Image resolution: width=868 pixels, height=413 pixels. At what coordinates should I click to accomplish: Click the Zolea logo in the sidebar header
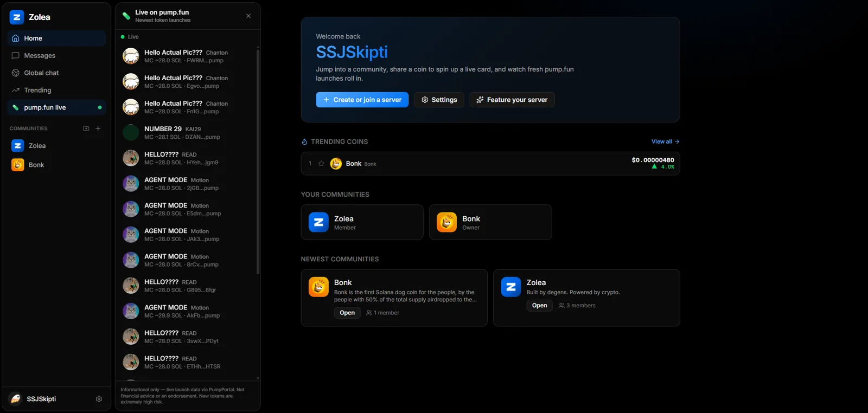click(x=17, y=17)
